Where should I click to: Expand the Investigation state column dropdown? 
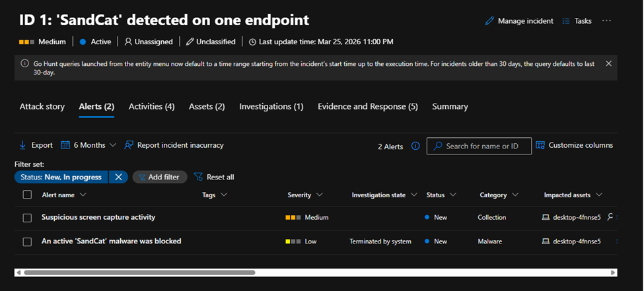click(414, 195)
